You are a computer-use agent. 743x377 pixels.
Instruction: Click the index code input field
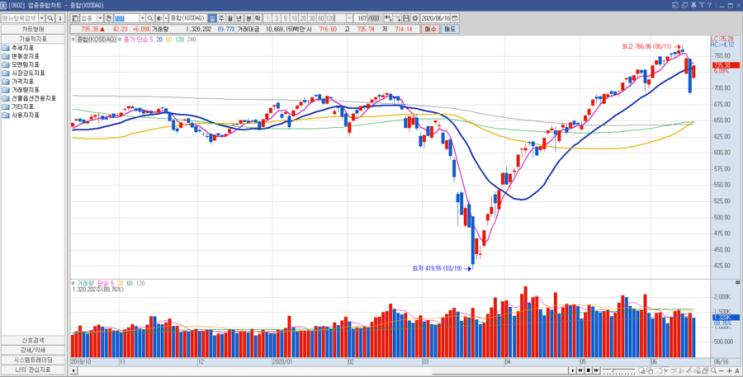[127, 18]
